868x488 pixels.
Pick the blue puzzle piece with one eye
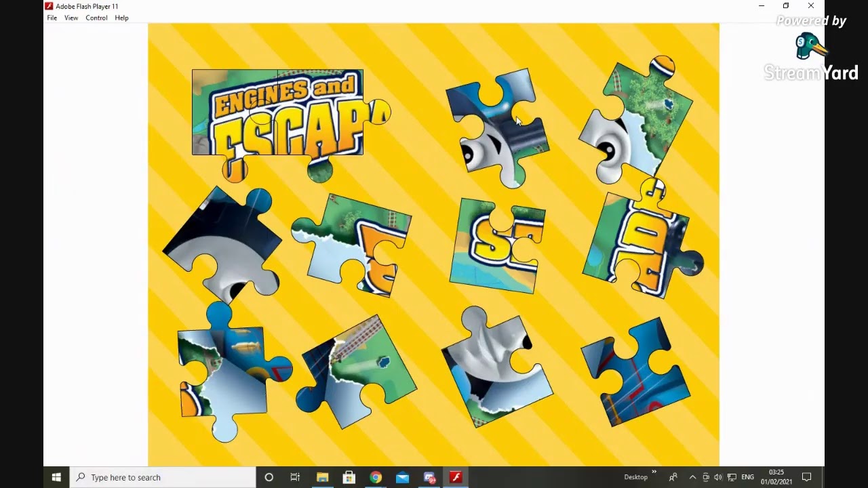pyautogui.click(x=497, y=127)
